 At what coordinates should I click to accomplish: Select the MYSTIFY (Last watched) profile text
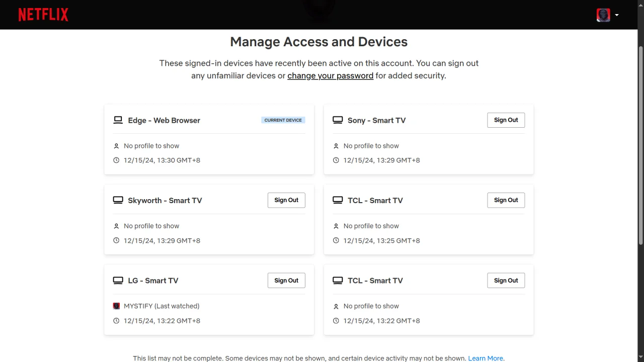click(162, 306)
